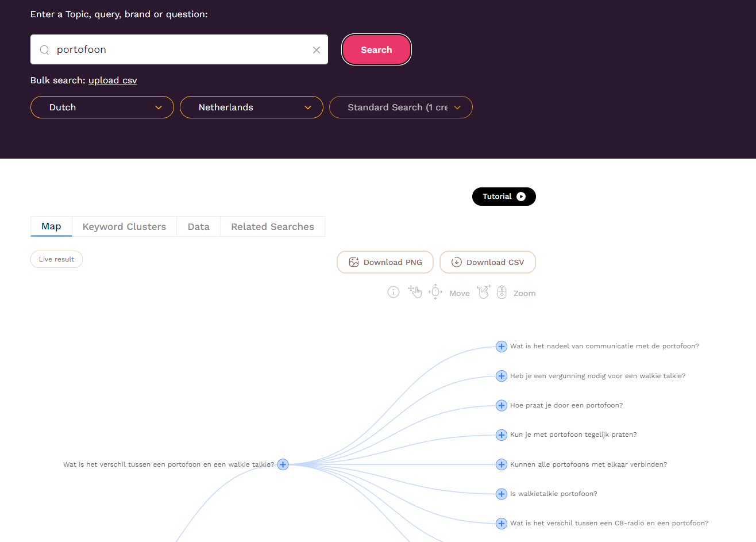Click the pinch gesture zoom icon
Viewport: 756px width, 542px height.
point(484,292)
